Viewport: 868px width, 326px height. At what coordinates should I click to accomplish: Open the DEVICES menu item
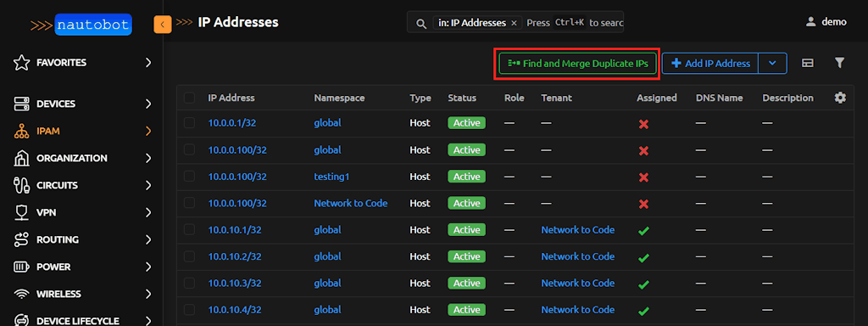[x=82, y=104]
